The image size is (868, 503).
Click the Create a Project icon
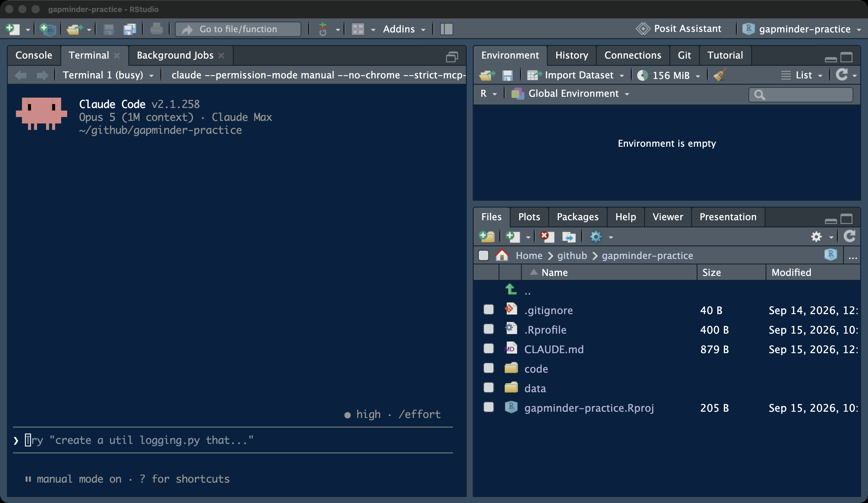click(x=48, y=29)
